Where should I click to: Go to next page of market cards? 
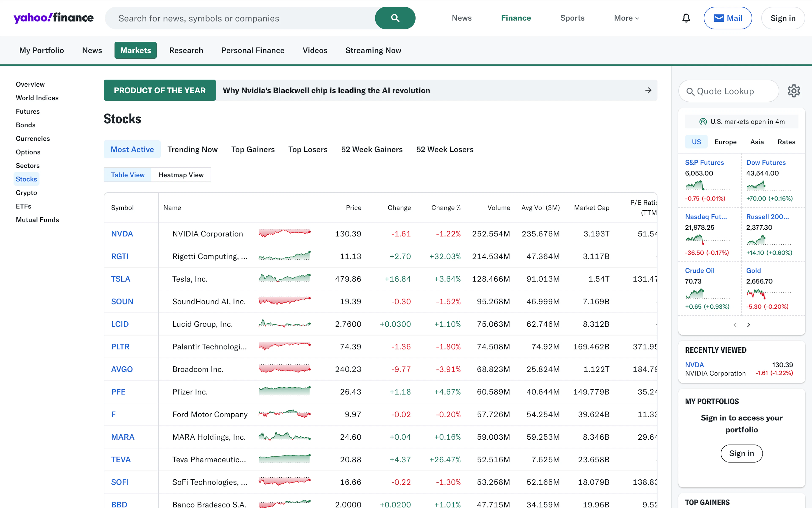[x=748, y=325]
